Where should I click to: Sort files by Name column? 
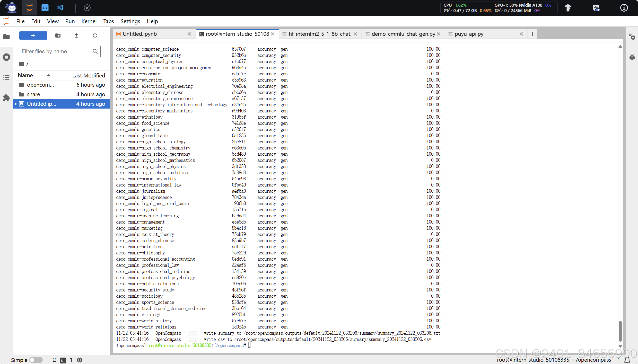25,75
